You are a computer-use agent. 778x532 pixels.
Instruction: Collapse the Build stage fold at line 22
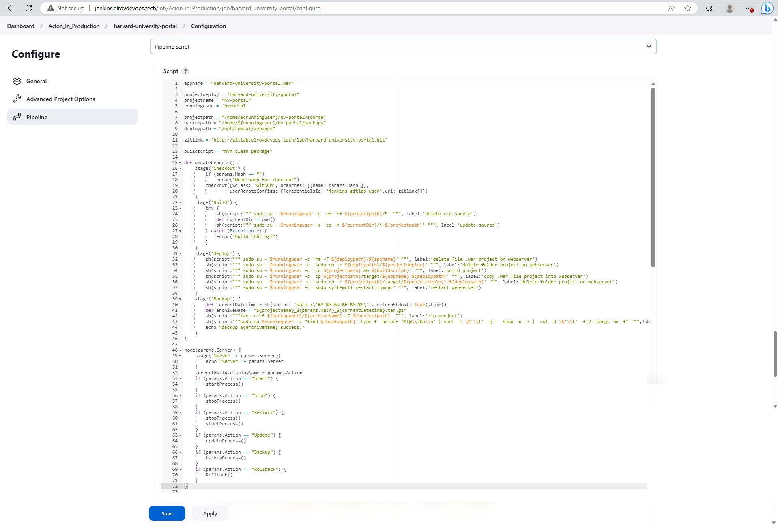pyautogui.click(x=181, y=203)
